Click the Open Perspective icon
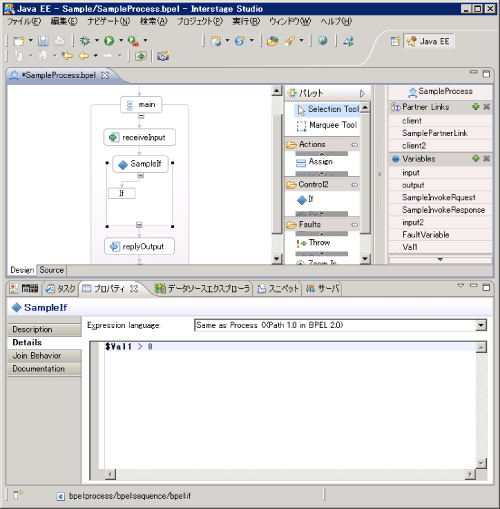500x509 pixels. click(395, 41)
